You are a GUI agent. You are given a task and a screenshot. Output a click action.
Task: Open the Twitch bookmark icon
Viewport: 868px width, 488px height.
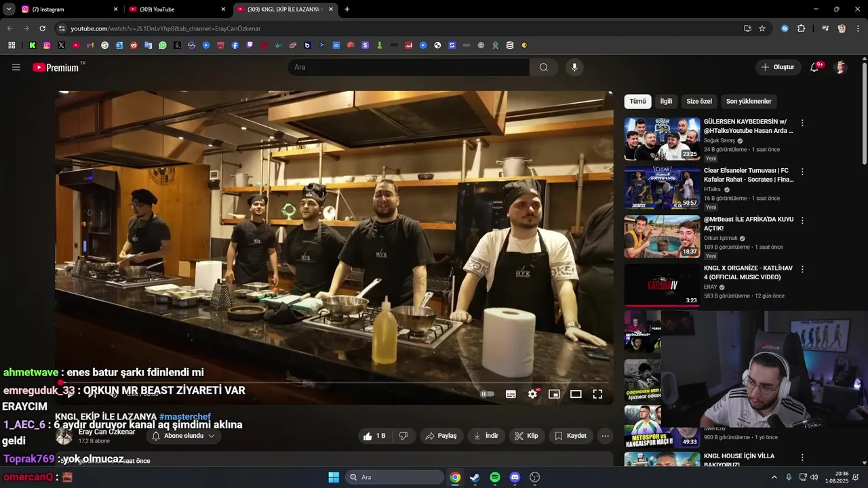click(x=250, y=45)
